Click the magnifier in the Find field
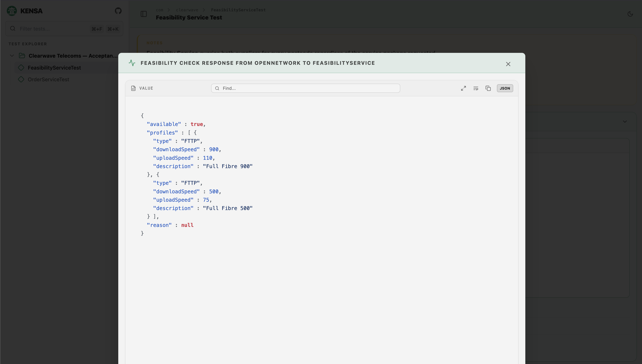The height and width of the screenshot is (364, 642). pyautogui.click(x=217, y=88)
